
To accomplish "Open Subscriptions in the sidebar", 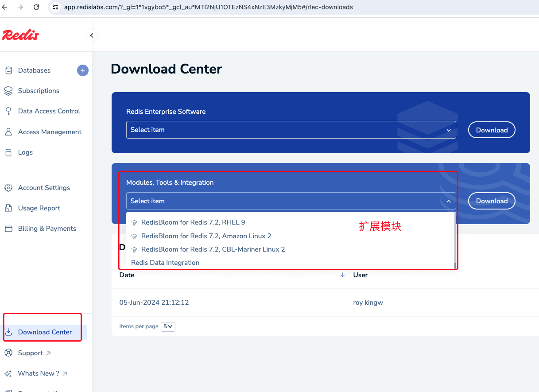I will [39, 91].
